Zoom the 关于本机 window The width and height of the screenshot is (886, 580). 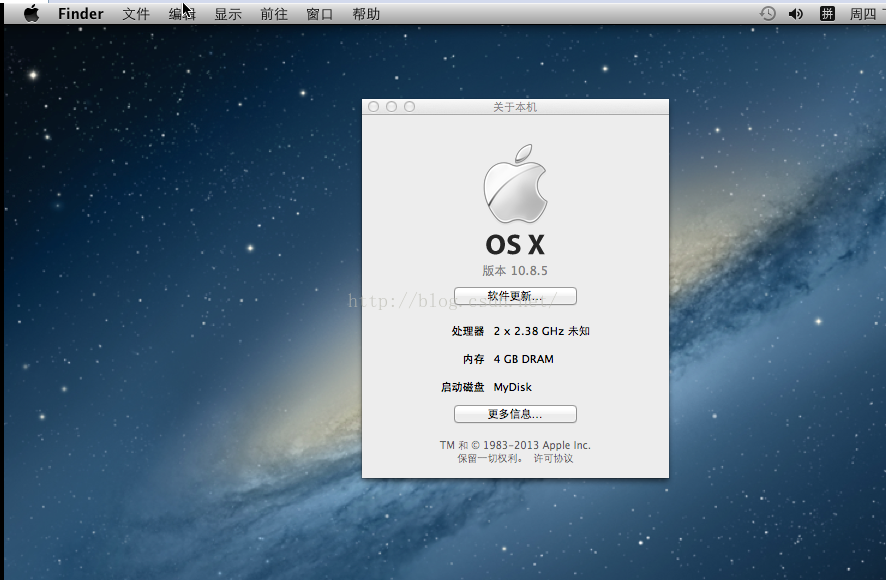click(410, 106)
